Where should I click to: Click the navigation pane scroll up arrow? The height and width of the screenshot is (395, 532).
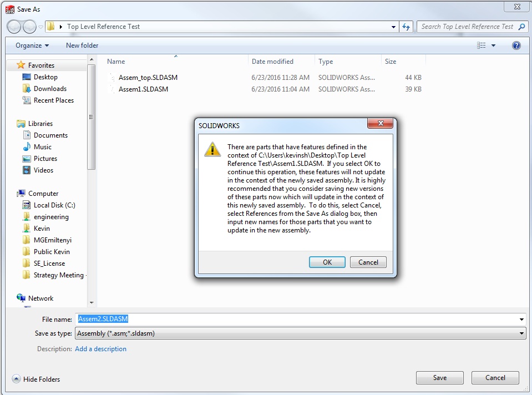tap(92, 60)
